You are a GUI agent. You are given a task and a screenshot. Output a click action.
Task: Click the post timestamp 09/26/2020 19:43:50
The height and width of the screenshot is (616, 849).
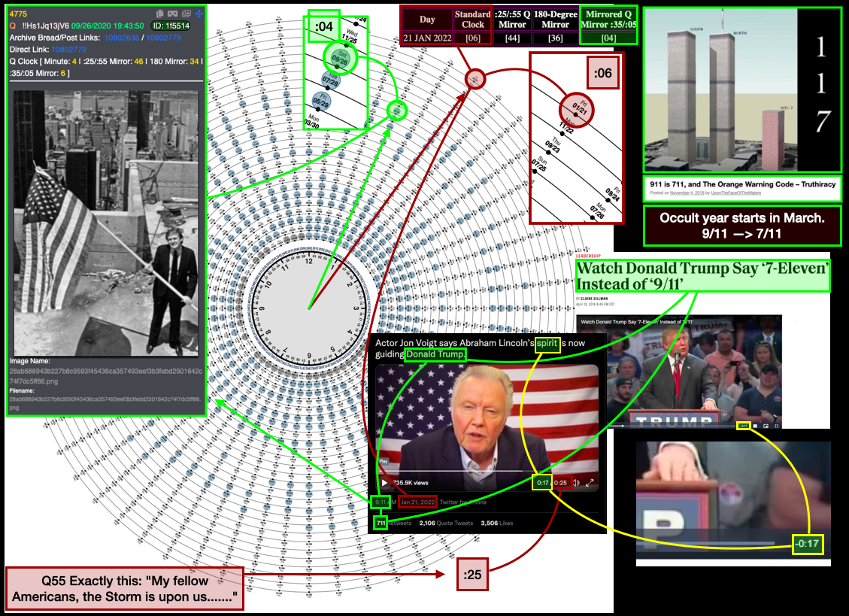coord(108,26)
